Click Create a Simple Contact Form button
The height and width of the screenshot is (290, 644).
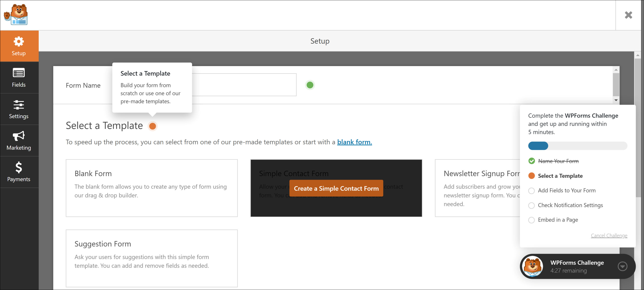(336, 188)
